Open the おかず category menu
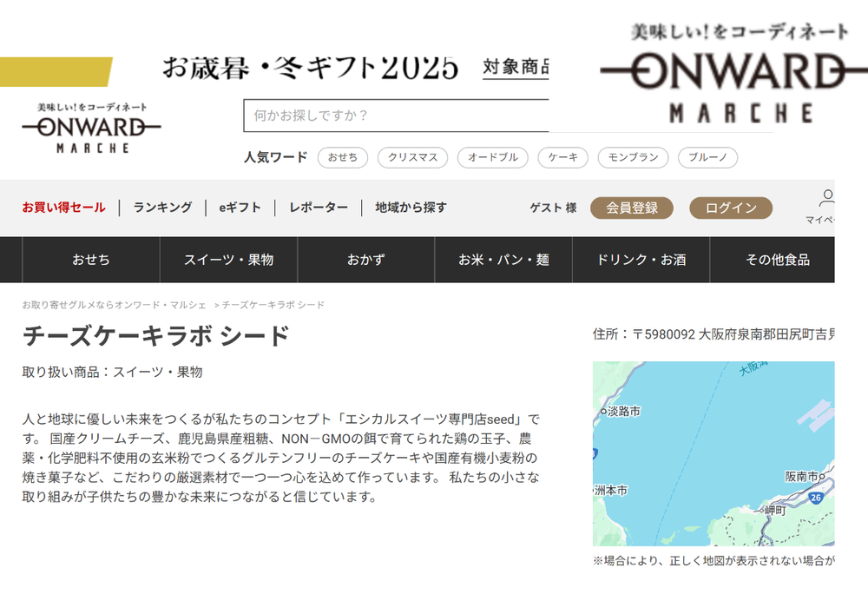This screenshot has width=868, height=601. click(366, 260)
